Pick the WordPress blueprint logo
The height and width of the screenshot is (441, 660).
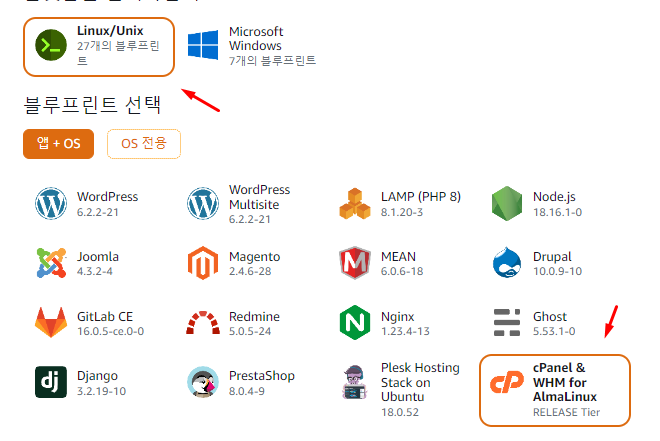pyautogui.click(x=51, y=204)
